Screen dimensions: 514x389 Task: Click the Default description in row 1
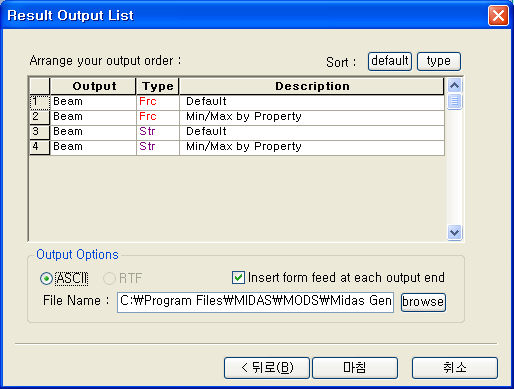(312, 102)
